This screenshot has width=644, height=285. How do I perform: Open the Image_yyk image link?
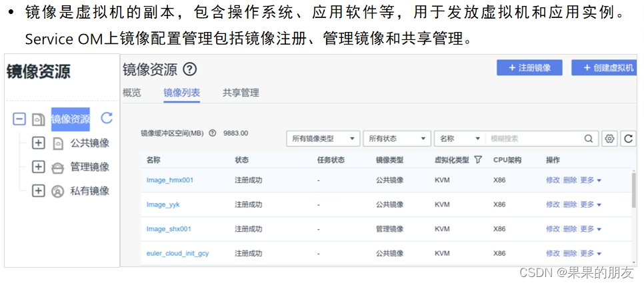coord(163,204)
